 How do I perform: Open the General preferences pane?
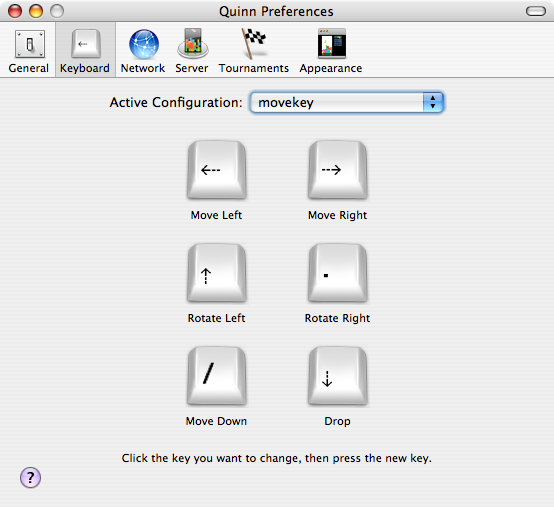click(29, 51)
